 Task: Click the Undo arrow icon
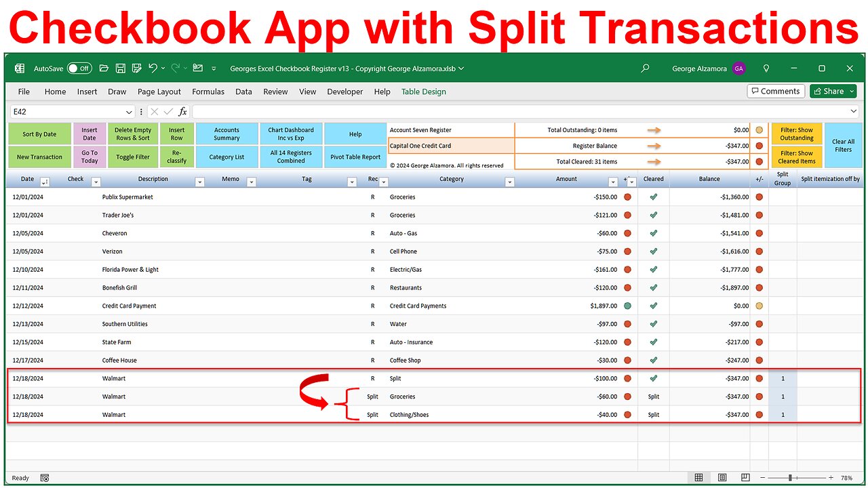153,68
